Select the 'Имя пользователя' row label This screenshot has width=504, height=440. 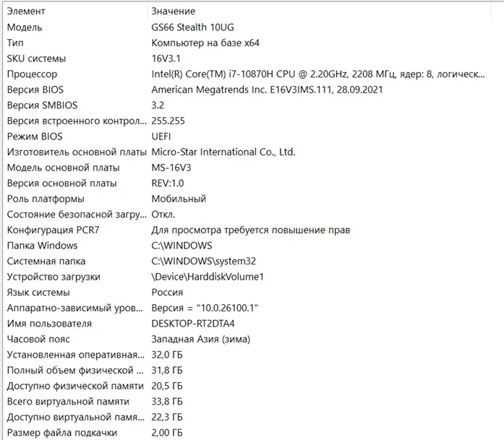tap(49, 324)
